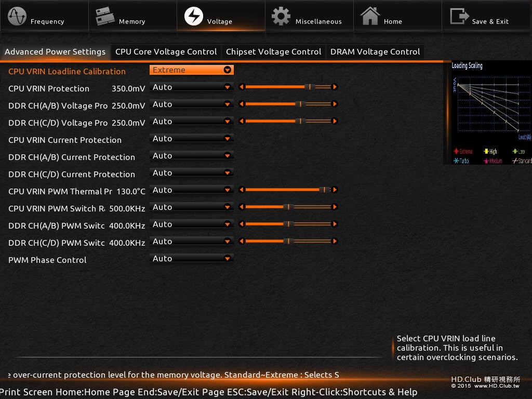Switch to DRAM Voltage Control tab
The height and width of the screenshot is (399, 532).
pos(375,51)
